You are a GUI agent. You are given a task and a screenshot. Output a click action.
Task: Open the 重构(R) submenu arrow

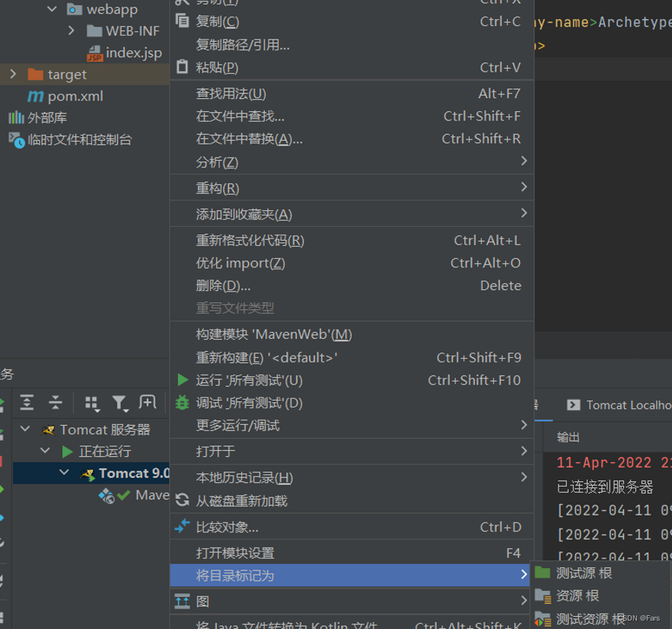click(524, 187)
